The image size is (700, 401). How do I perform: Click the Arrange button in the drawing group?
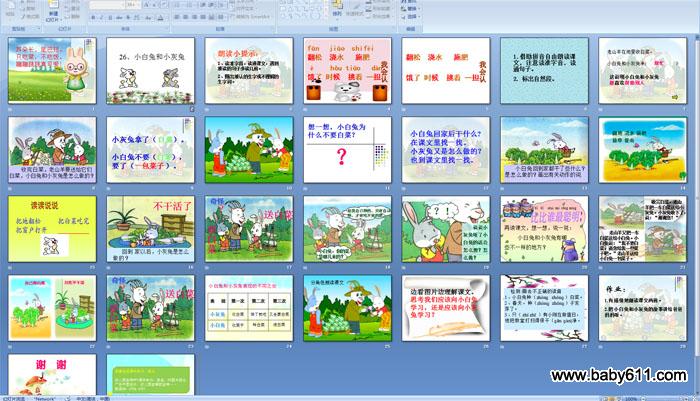click(x=337, y=9)
